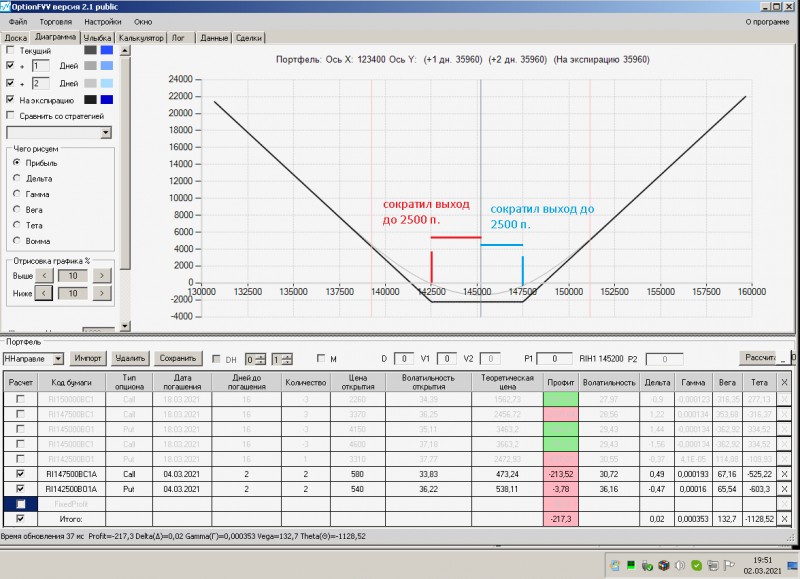Increase the Выше percentage with right arrow
This screenshot has height=579, width=800.
(x=102, y=275)
